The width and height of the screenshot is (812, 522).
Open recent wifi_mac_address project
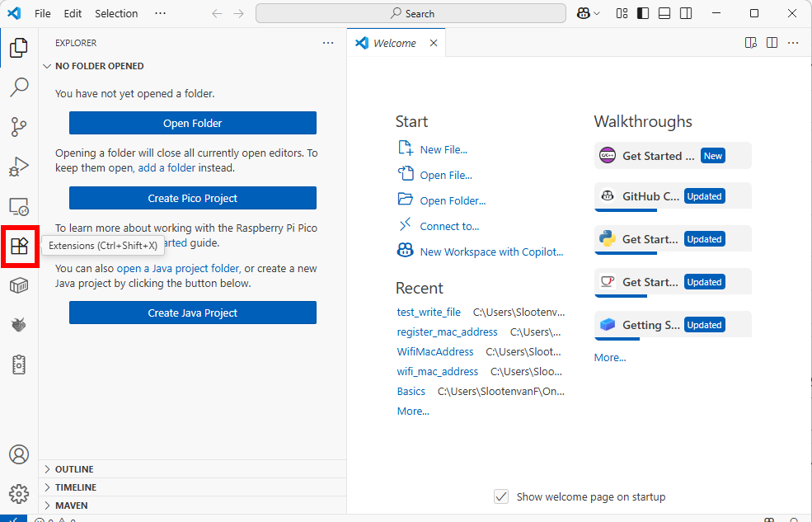pyautogui.click(x=438, y=371)
